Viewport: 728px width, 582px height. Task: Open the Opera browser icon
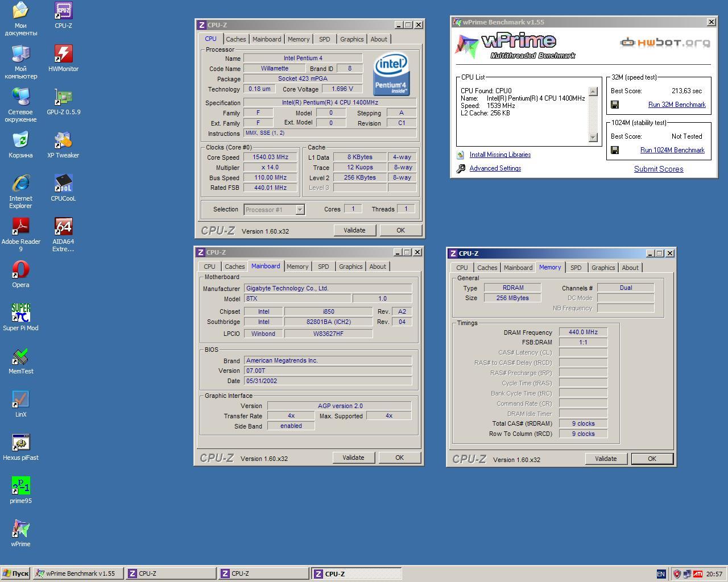[x=20, y=274]
